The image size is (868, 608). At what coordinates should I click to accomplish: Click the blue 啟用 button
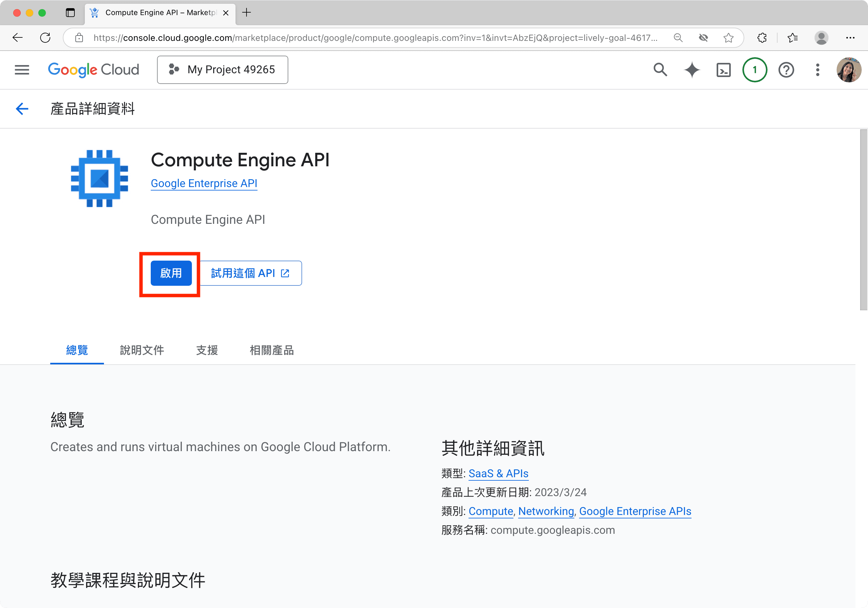tap(171, 273)
